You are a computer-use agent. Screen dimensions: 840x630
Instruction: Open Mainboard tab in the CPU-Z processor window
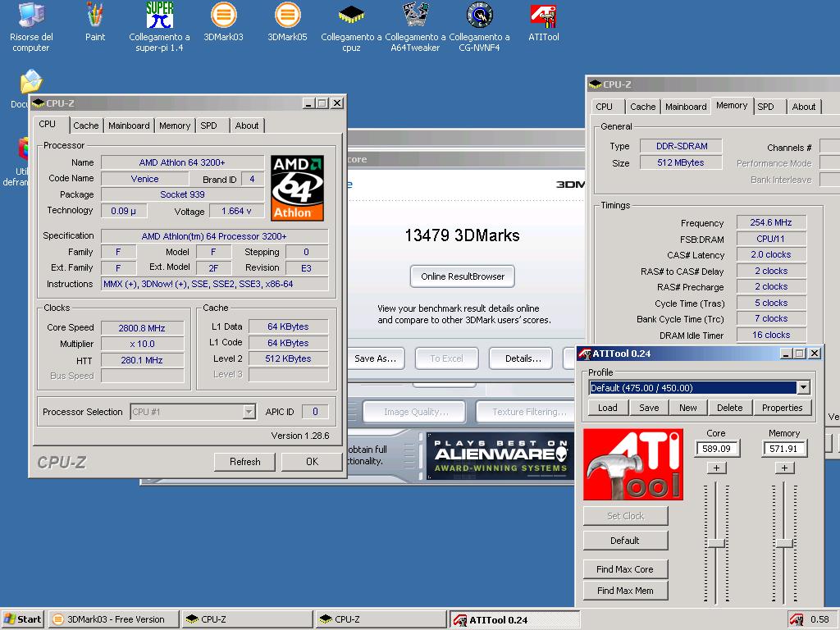click(x=129, y=126)
